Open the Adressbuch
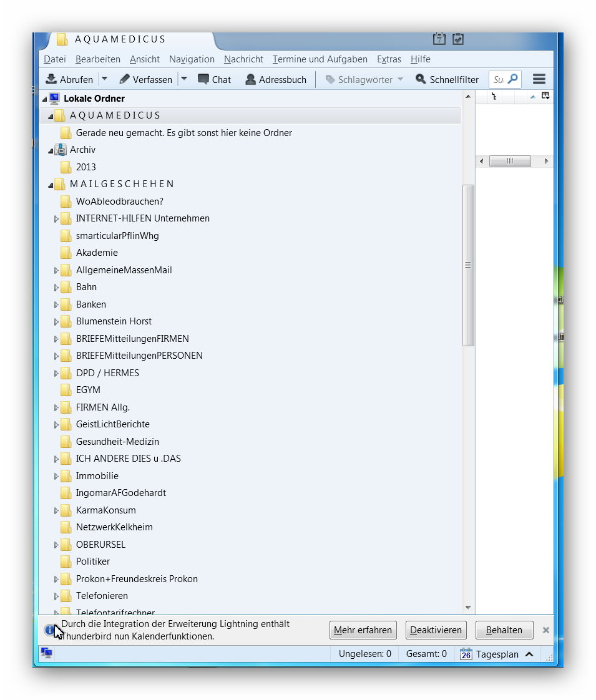This screenshot has height=700, width=596. click(x=276, y=79)
